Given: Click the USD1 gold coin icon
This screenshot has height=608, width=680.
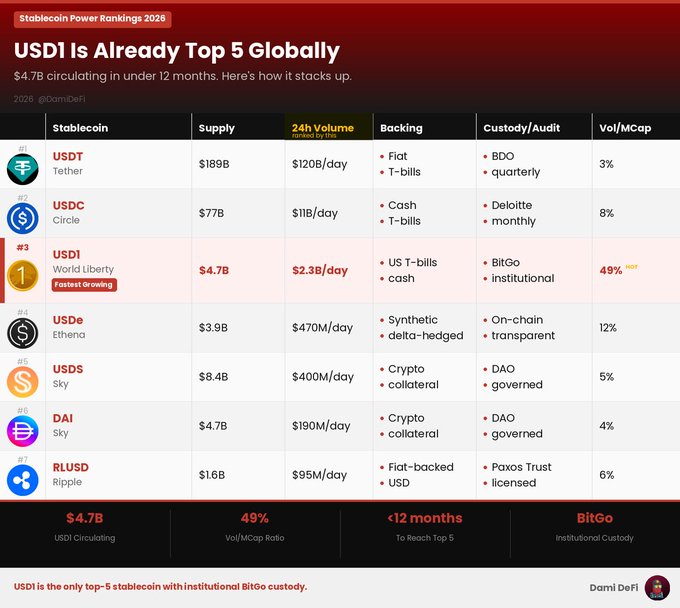Looking at the screenshot, I should [23, 275].
